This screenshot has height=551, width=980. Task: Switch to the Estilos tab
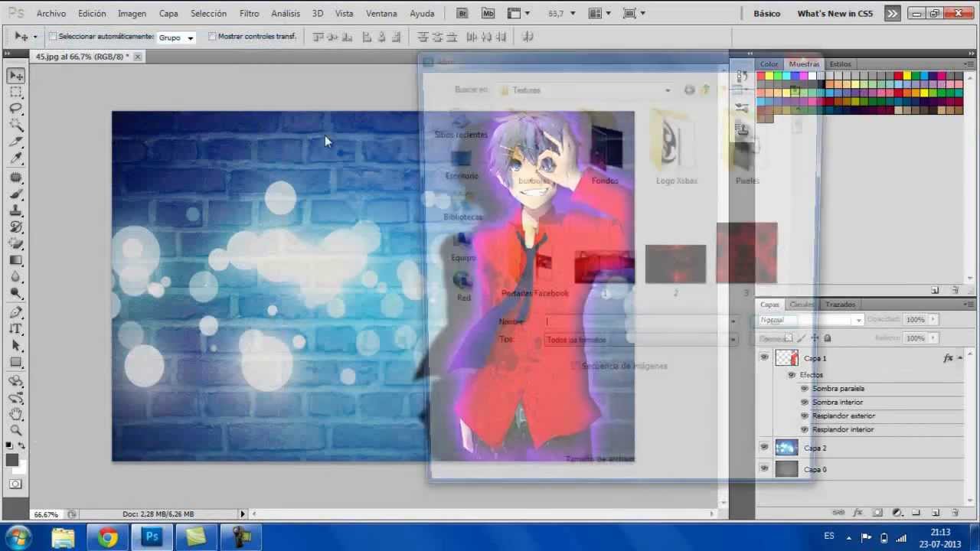(840, 64)
